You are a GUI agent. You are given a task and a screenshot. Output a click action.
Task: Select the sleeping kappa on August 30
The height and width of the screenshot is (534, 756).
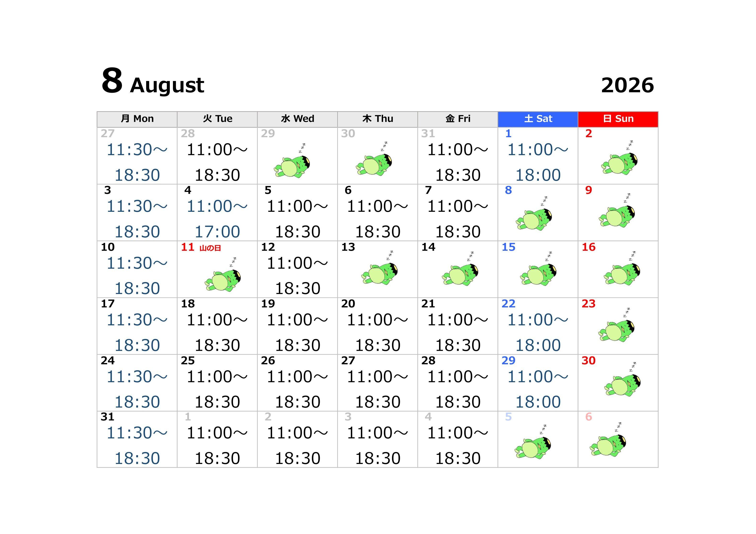pyautogui.click(x=622, y=379)
